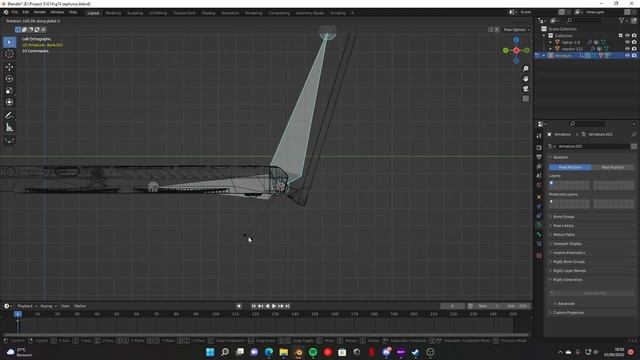
Task: Open the Render menu
Action: [40, 13]
